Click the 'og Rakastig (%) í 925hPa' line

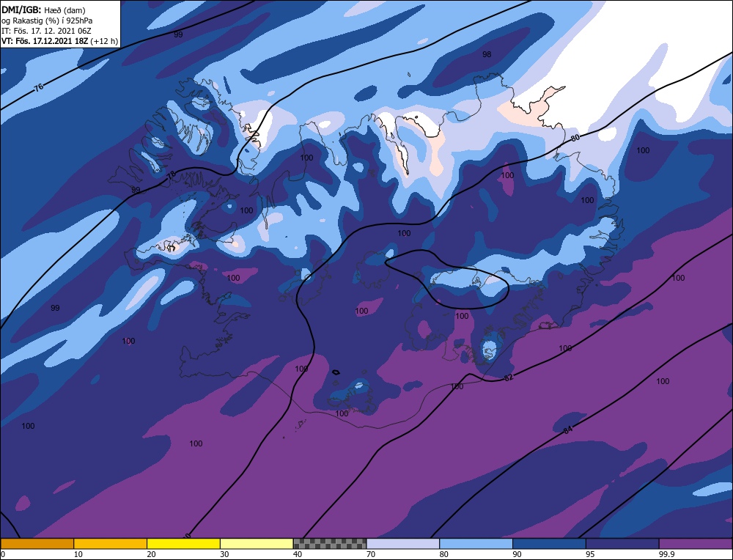pos(47,21)
